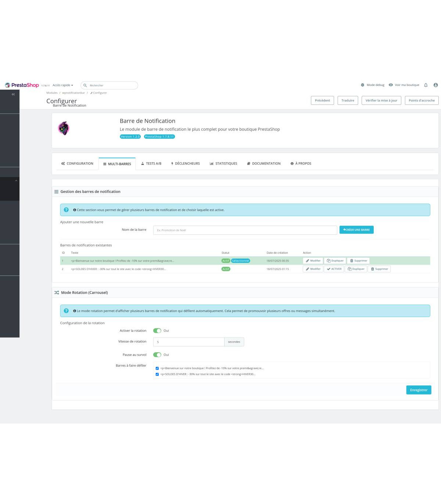This screenshot has height=504, width=441.
Task: Switch to the Tests A/B tab
Action: coord(151,163)
